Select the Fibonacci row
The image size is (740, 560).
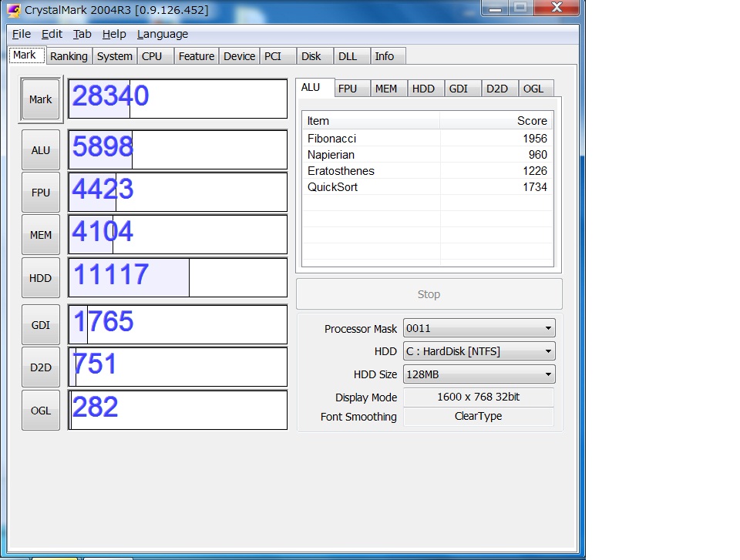tap(427, 139)
